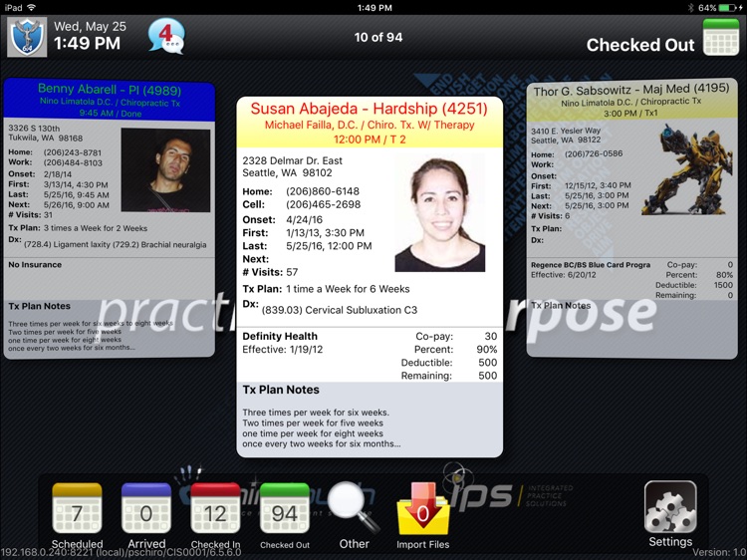Viewport: 747px width, 560px height.
Task: Tap Thor's Deductible value 1500
Action: pos(723,285)
